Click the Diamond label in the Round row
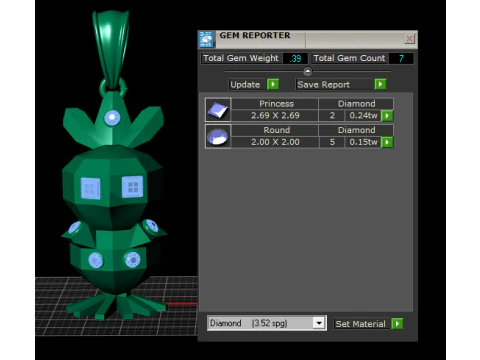 [356, 130]
